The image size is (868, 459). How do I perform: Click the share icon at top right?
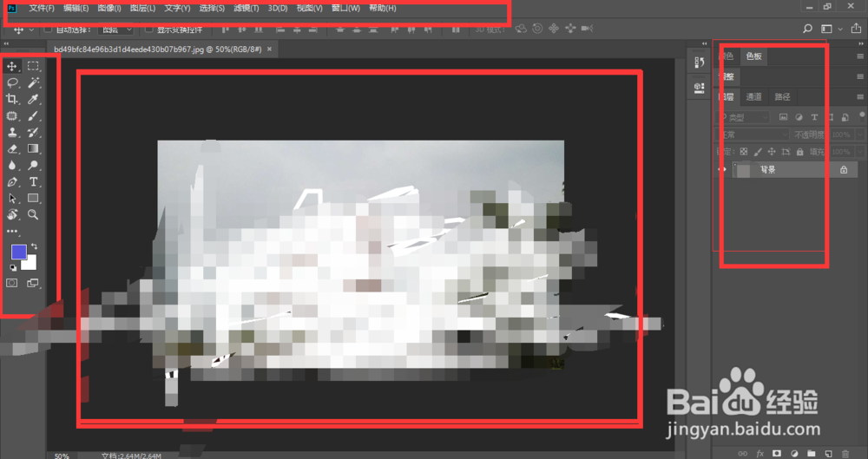point(856,29)
